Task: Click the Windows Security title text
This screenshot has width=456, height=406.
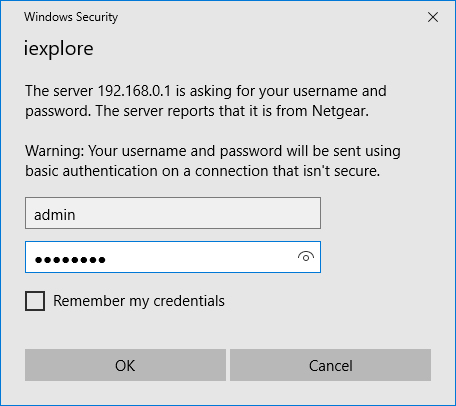Action: click(x=71, y=17)
